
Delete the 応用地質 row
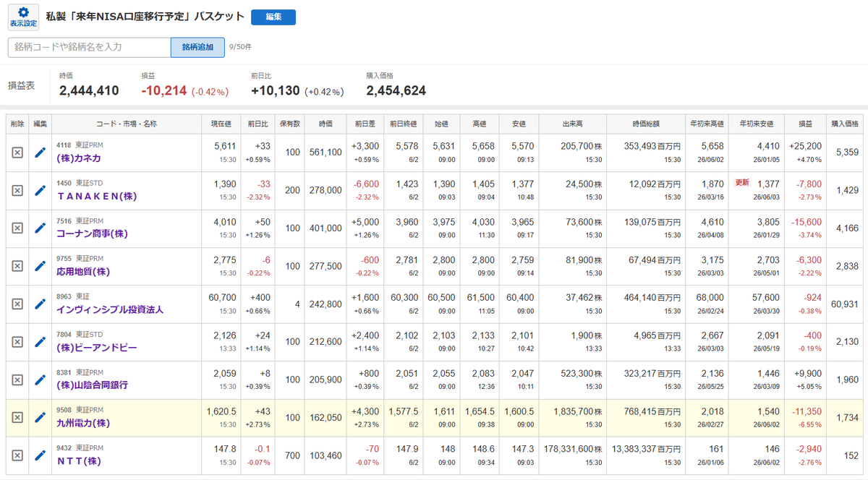pos(18,265)
